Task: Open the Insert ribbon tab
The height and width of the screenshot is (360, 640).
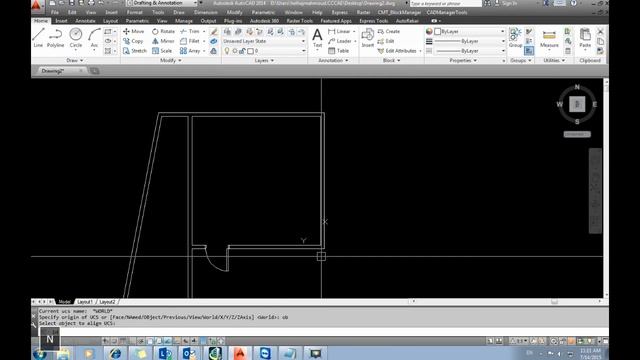Action: (x=61, y=21)
